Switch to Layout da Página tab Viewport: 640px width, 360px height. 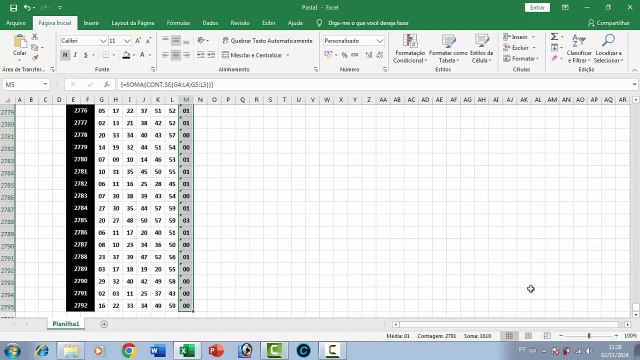tap(133, 23)
